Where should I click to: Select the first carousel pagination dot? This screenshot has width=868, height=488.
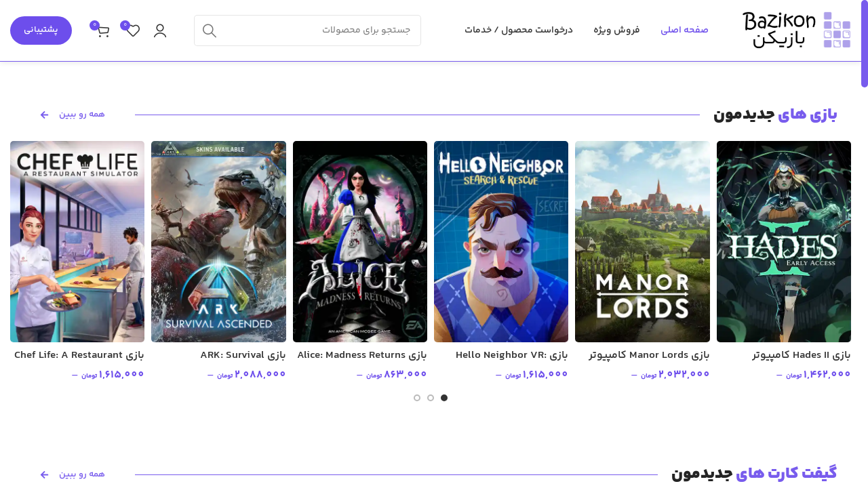pyautogui.click(x=444, y=398)
